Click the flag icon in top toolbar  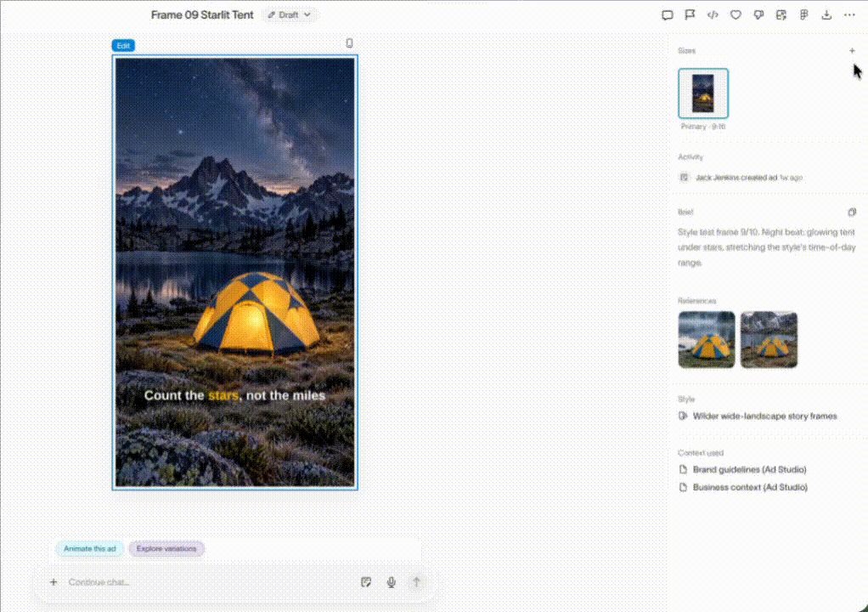click(x=690, y=15)
